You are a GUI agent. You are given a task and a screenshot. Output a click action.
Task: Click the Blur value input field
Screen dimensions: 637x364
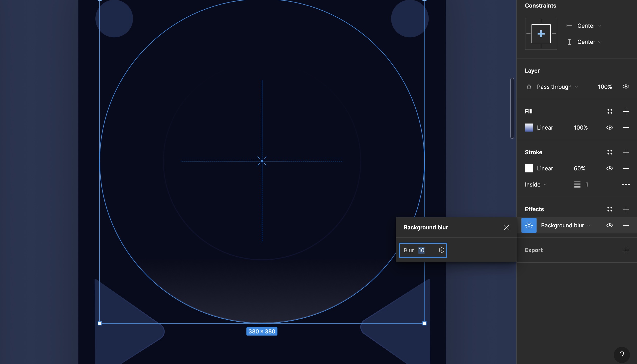421,250
